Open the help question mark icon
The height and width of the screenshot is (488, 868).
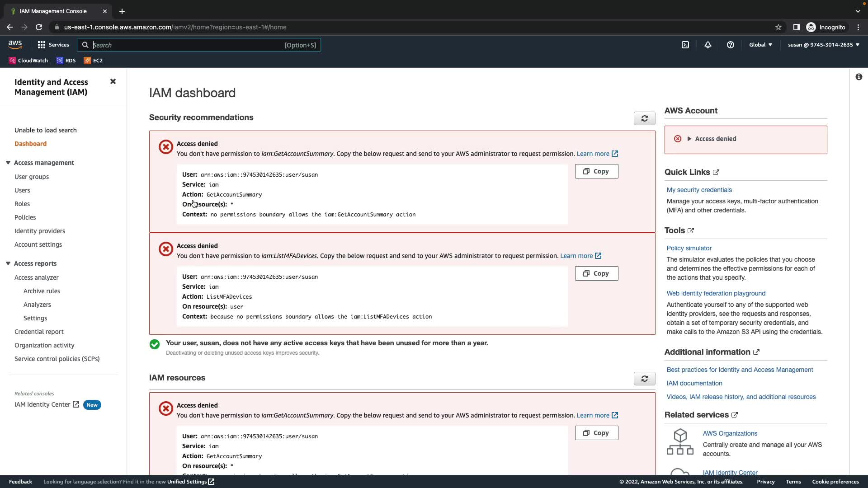(x=731, y=45)
